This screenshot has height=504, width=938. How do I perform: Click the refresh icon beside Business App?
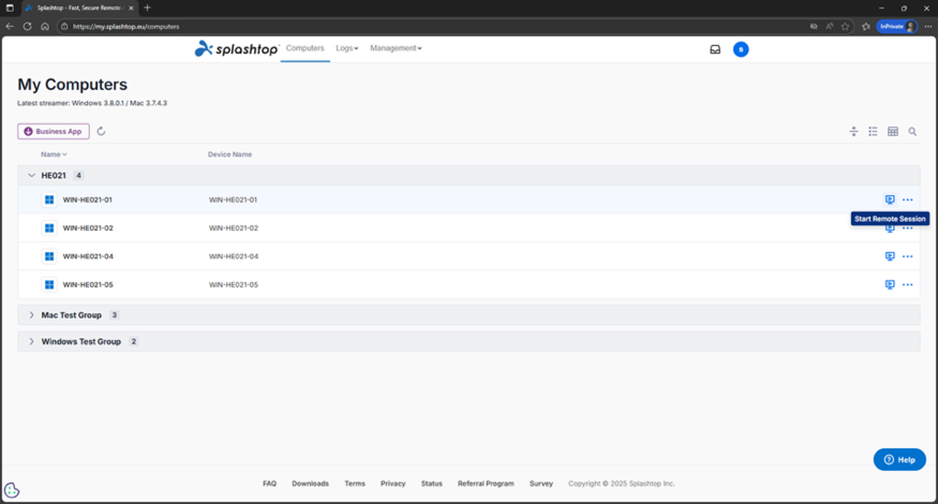[101, 131]
